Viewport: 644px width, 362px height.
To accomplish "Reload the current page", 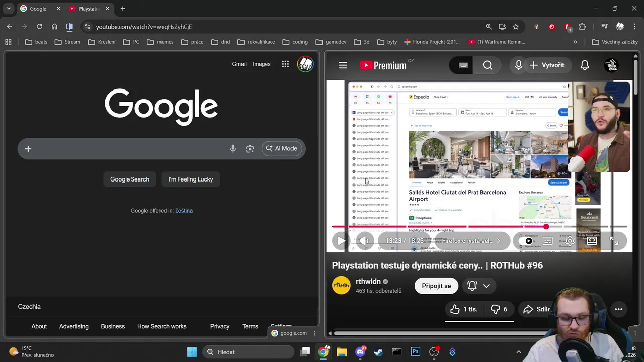I will click(x=39, y=27).
